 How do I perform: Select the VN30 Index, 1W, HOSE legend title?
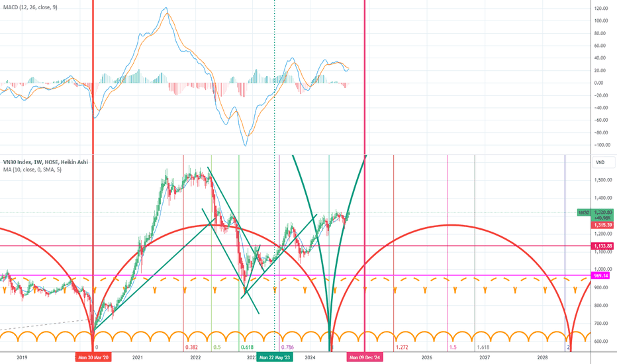(46, 162)
